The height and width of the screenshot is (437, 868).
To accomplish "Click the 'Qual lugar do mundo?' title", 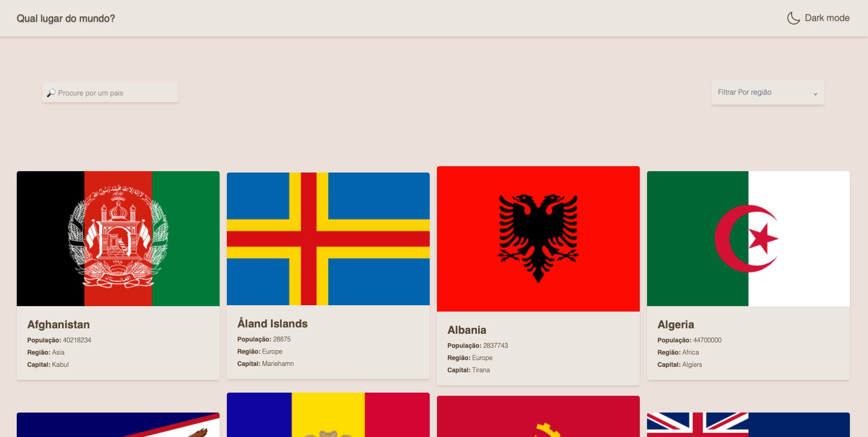I will pos(66,19).
